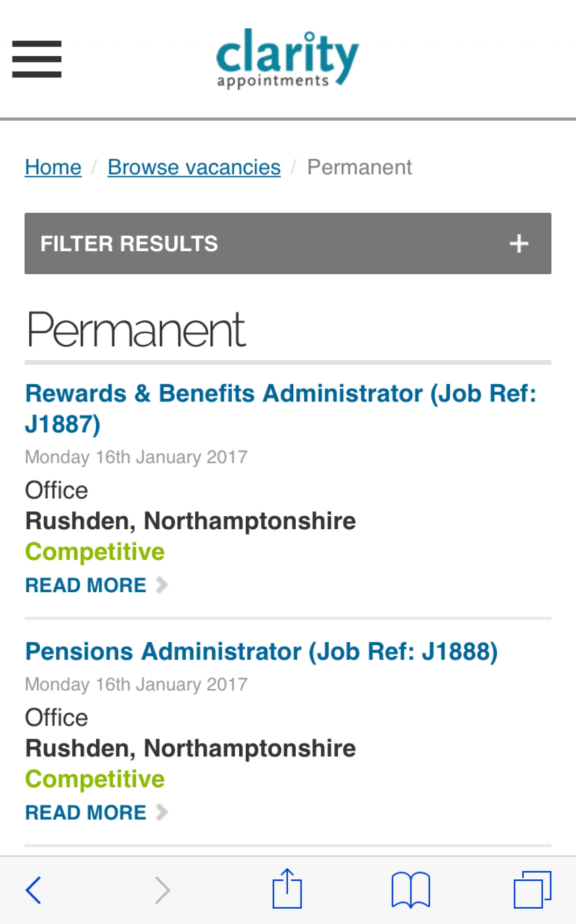Viewport: 576px width, 924px height.
Task: Click the Clarity Appointments logo
Action: click(x=287, y=58)
